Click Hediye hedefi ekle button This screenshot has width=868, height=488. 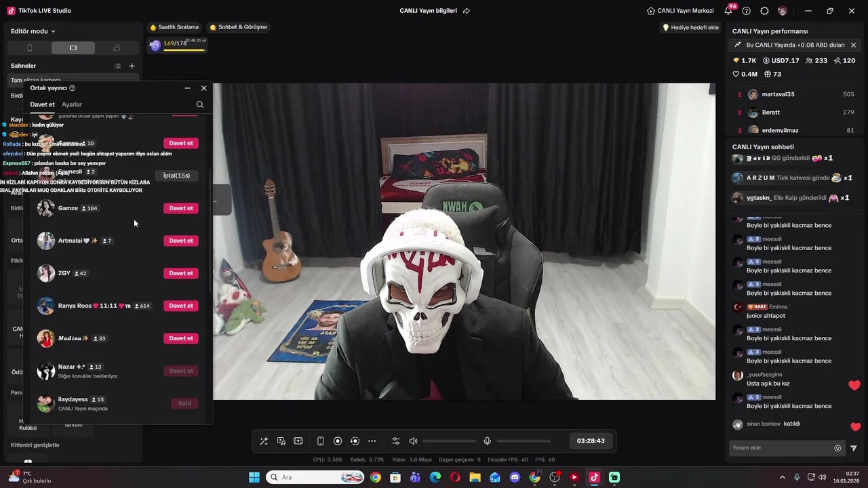690,27
